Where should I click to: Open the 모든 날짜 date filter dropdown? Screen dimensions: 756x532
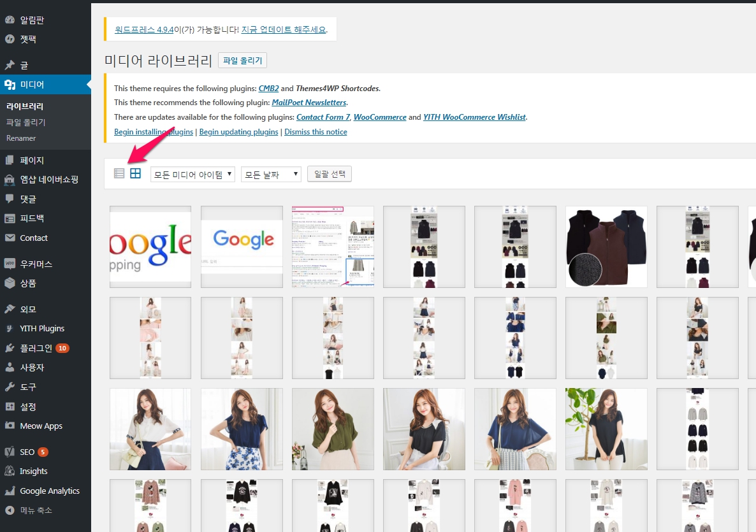270,174
